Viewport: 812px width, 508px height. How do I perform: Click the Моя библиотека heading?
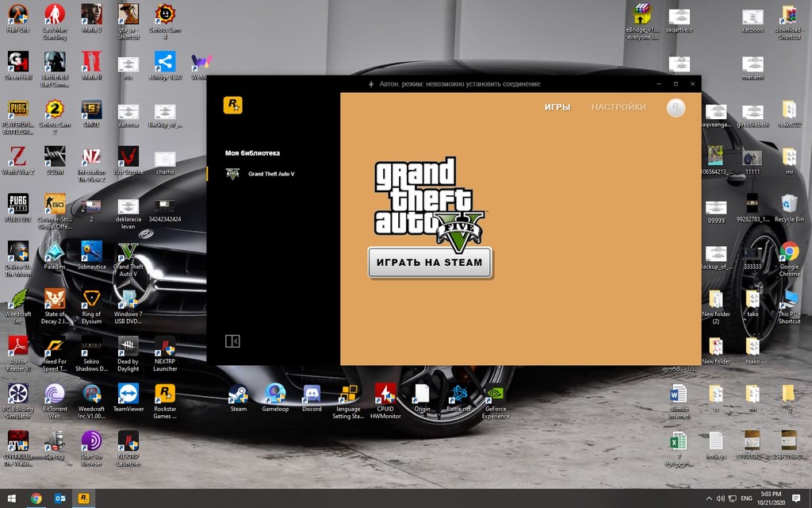pyautogui.click(x=252, y=153)
